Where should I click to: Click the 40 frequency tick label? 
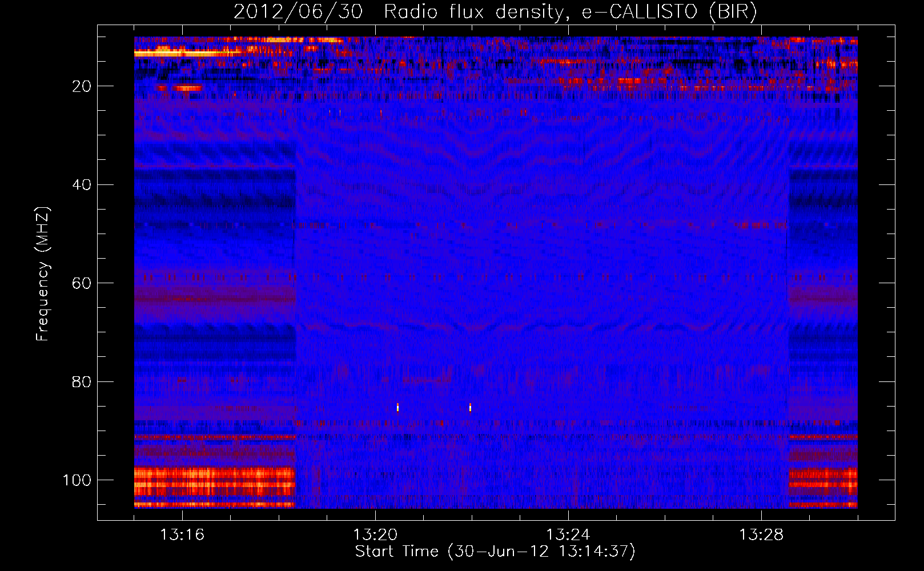82,185
